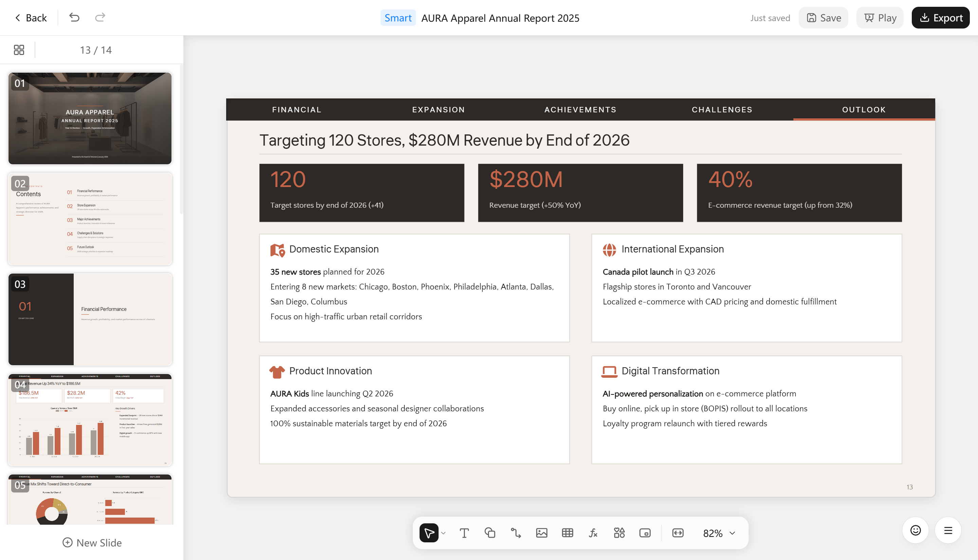978x560 pixels.
Task: Toggle fit-to-width view icon
Action: pos(677,533)
